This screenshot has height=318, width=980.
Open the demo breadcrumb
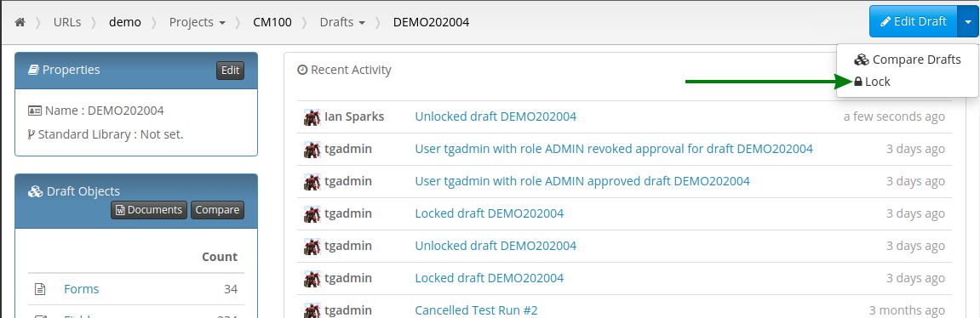[125, 22]
